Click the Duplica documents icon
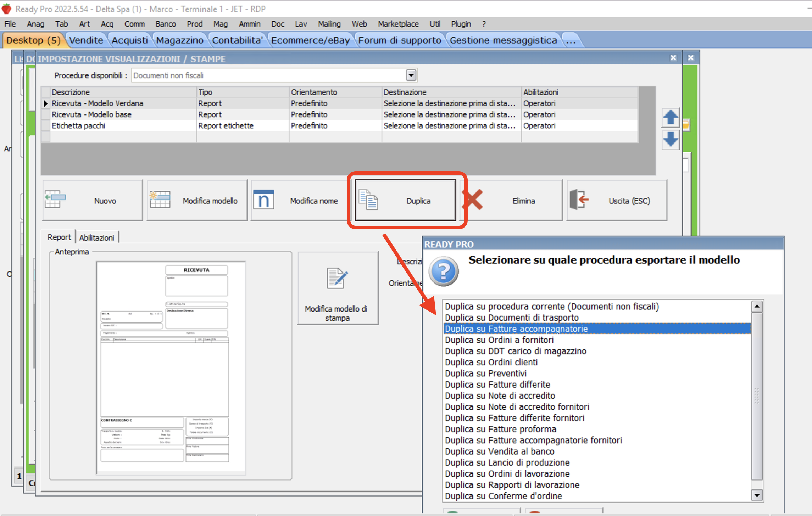The height and width of the screenshot is (516, 812). (x=368, y=200)
